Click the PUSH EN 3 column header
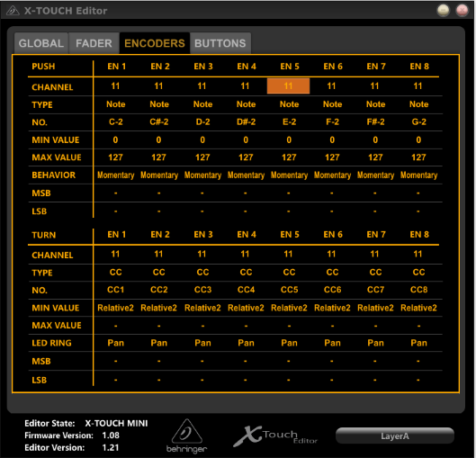 pyautogui.click(x=203, y=67)
